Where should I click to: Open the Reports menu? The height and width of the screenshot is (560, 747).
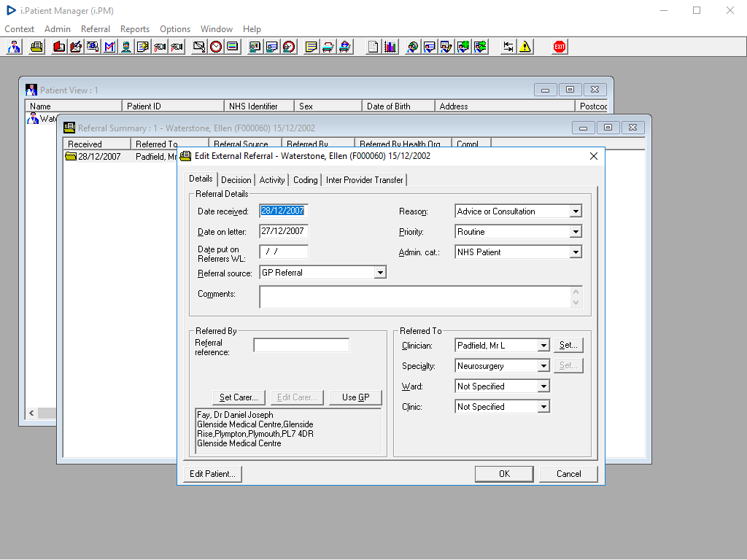point(135,29)
